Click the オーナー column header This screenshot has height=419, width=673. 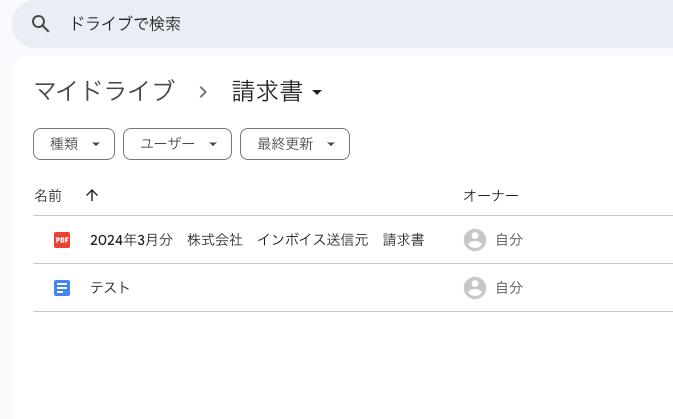tap(491, 196)
